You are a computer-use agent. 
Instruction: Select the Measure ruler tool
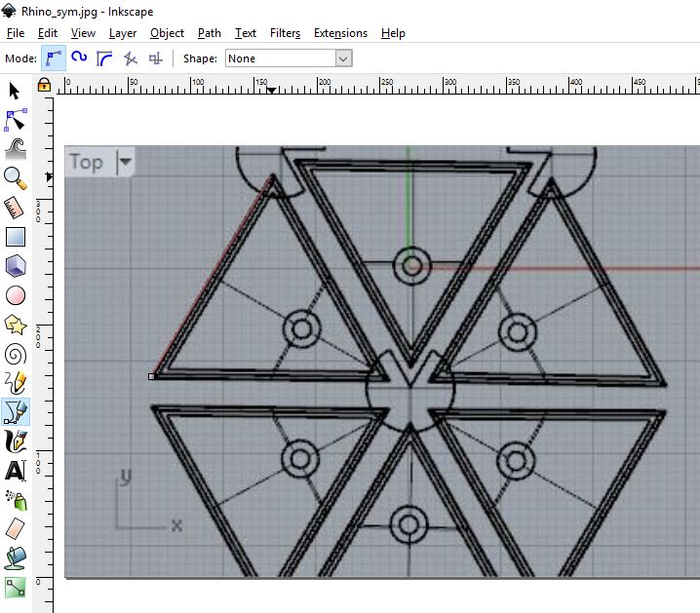(15, 208)
